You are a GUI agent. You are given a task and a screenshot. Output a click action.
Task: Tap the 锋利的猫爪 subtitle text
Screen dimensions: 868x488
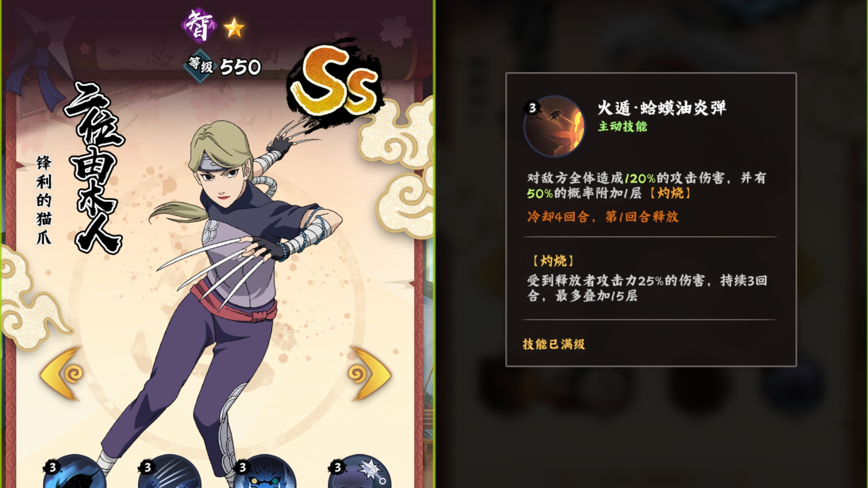tap(44, 200)
